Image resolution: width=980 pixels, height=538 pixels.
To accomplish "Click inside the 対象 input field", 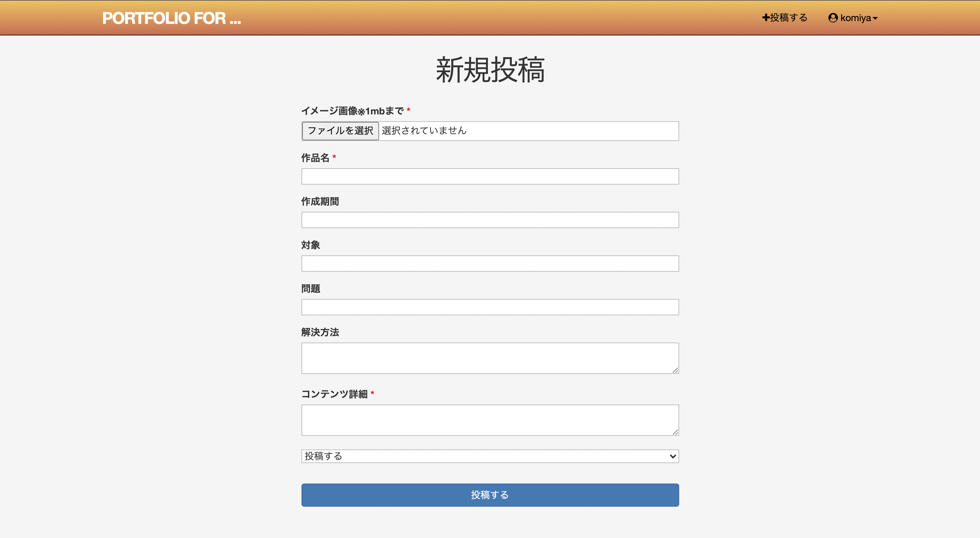I will [x=490, y=263].
